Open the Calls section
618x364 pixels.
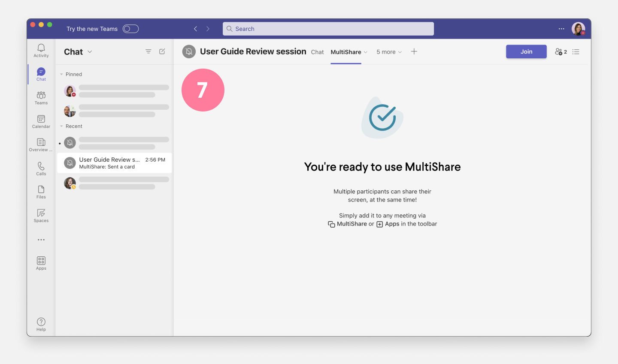click(41, 167)
